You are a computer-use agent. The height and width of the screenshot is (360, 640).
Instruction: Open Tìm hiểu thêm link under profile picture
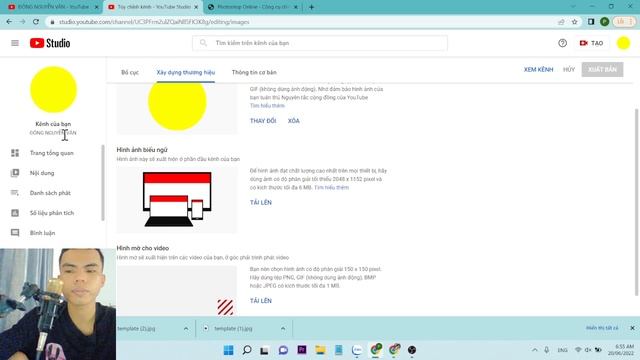pyautogui.click(x=267, y=106)
